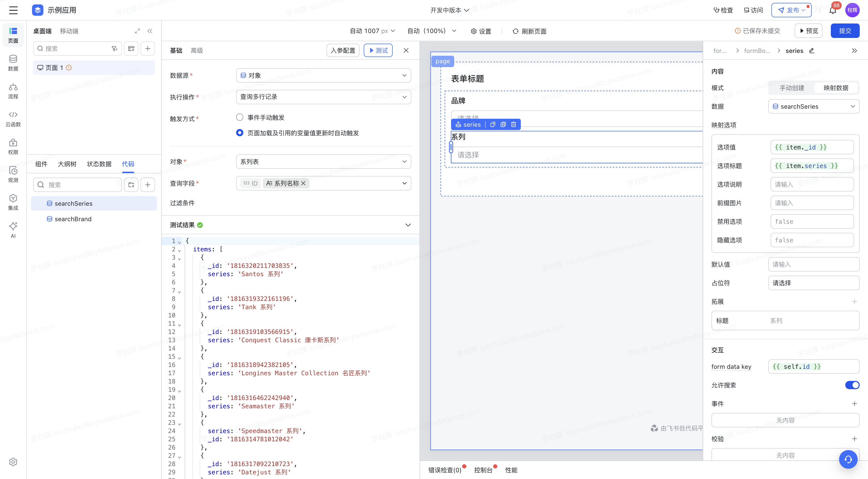The height and width of the screenshot is (479, 868).
Task: Add a 校验 rule with plus
Action: 854,438
